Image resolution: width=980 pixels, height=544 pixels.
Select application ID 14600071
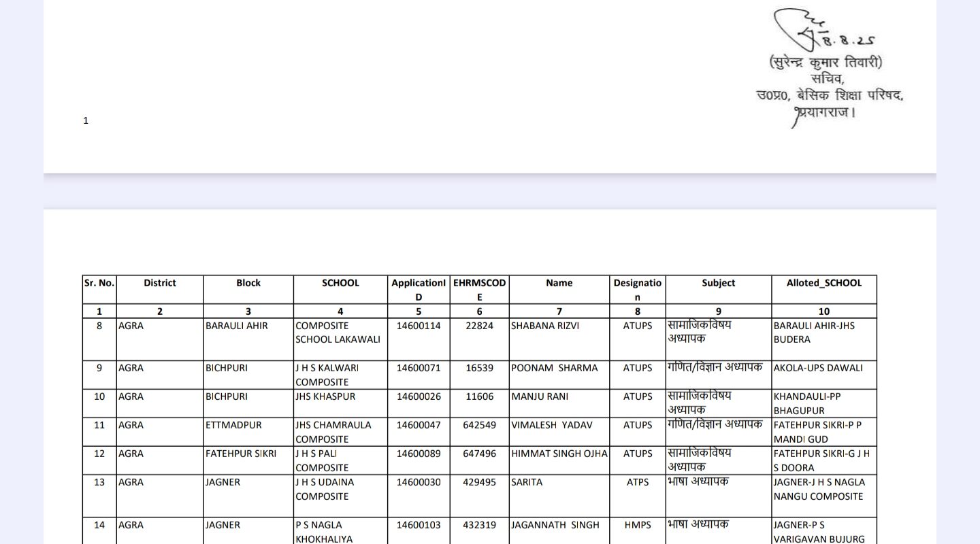(419, 368)
